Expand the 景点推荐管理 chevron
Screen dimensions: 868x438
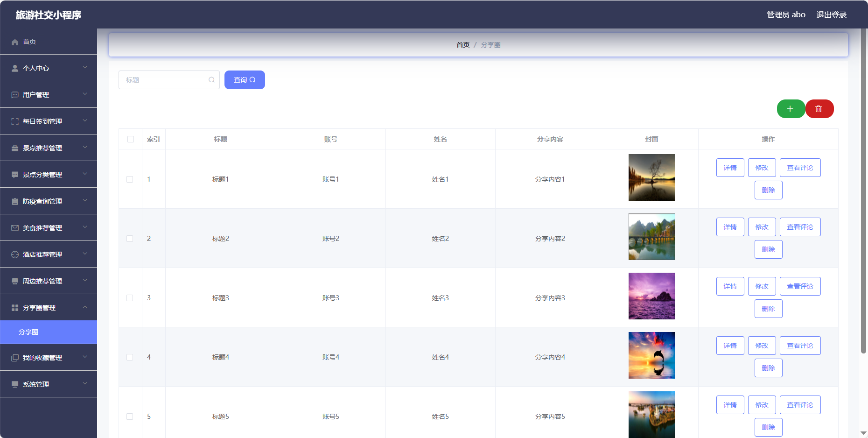pos(85,147)
